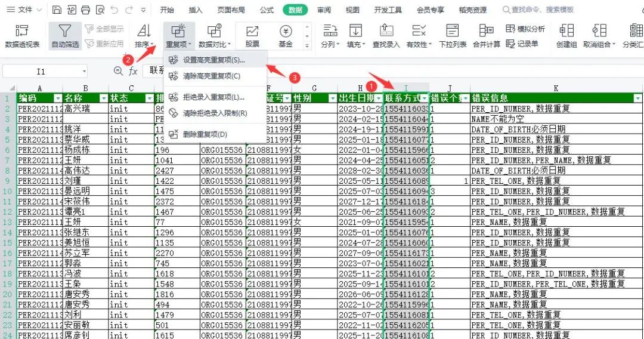Click the 合并计算 consolidate icon
The height and width of the screenshot is (339, 644).
click(x=487, y=36)
